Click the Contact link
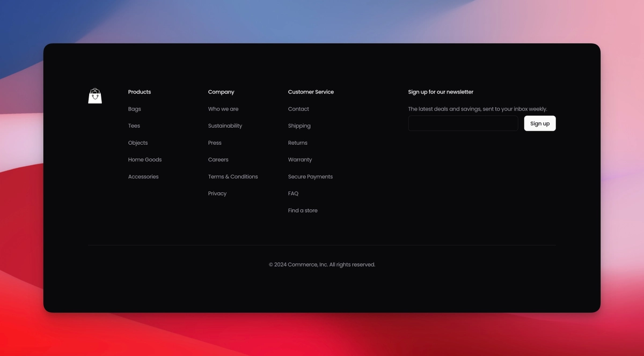This screenshot has height=356, width=644. [298, 109]
